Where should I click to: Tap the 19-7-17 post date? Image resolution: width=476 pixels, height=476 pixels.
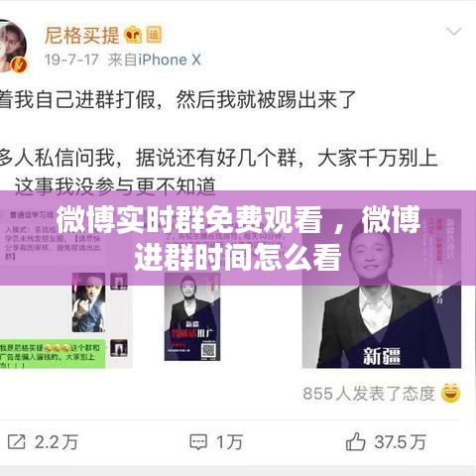[x=71, y=59]
